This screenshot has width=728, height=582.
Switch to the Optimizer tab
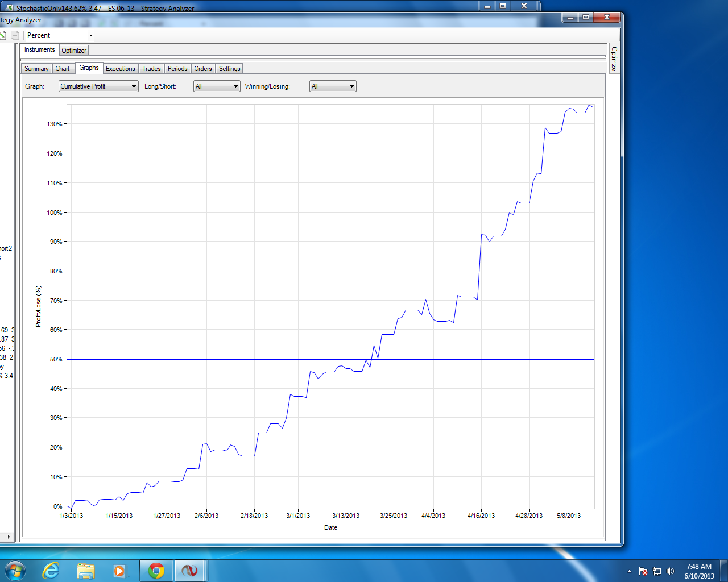74,51
